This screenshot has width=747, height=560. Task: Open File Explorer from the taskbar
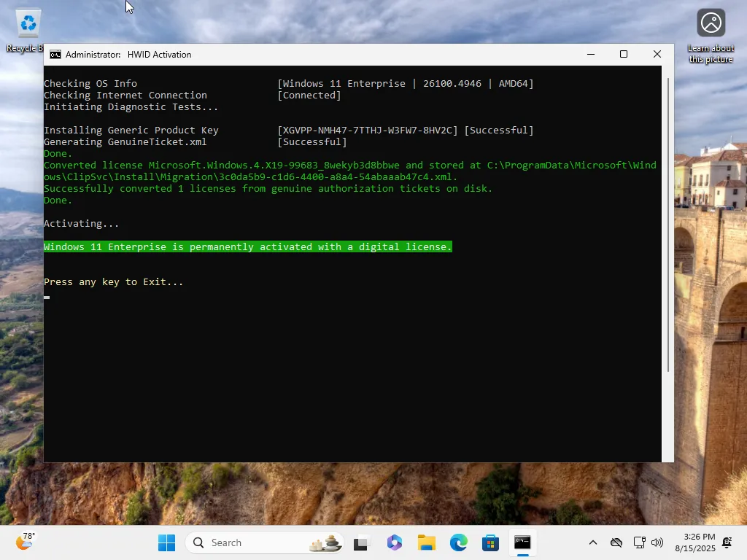point(426,542)
